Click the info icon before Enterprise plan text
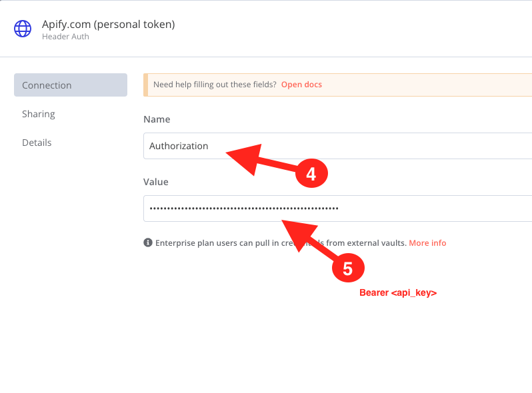This screenshot has width=532, height=393. pyautogui.click(x=148, y=243)
